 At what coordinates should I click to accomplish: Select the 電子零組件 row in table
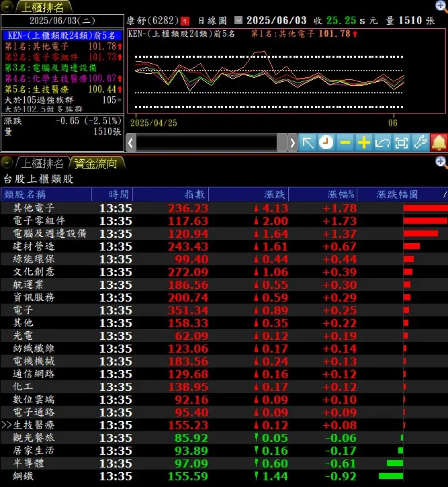224,221
